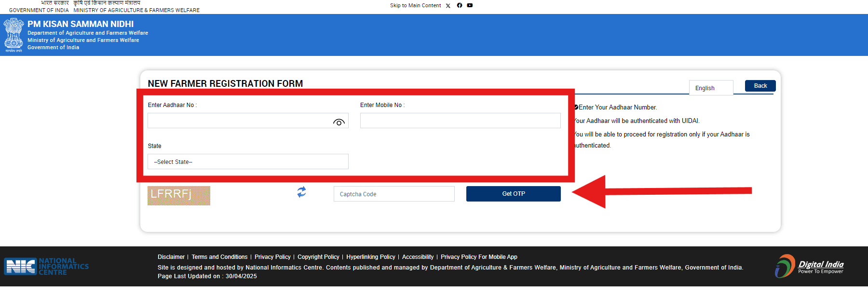Click 'MINISTRY OF AGRICULTURE & FARMERS WELFARE' header text
Image resolution: width=868 pixels, height=297 pixels.
tap(136, 10)
